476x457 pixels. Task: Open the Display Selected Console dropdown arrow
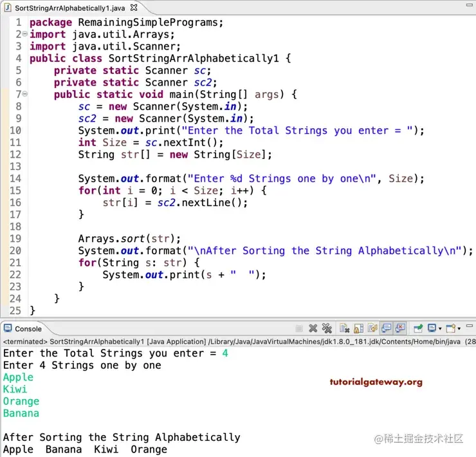(440, 329)
